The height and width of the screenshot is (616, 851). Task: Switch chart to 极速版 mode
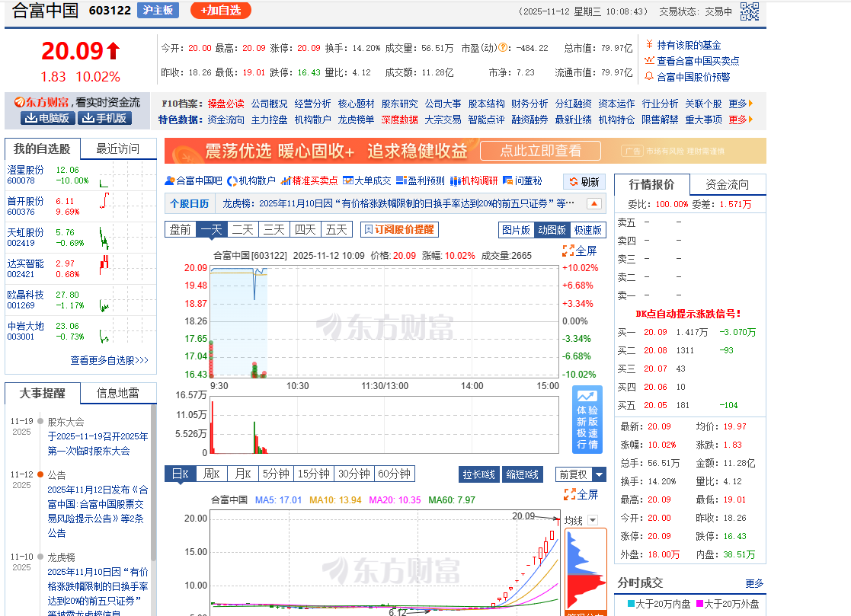click(x=587, y=230)
